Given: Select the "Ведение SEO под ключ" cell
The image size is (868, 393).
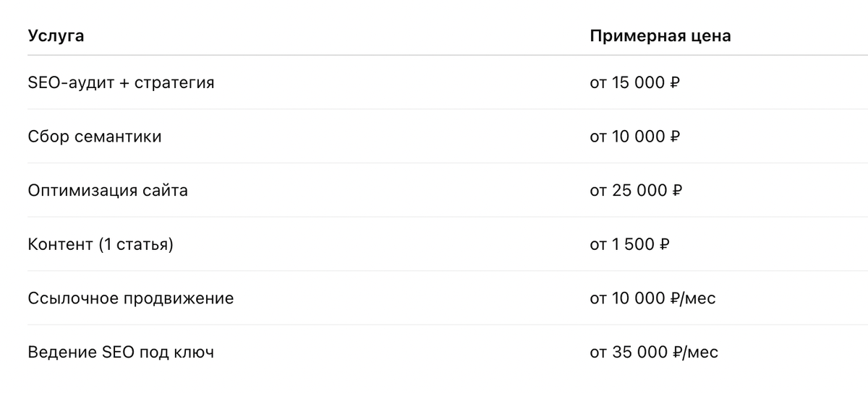Looking at the screenshot, I should click(121, 353).
